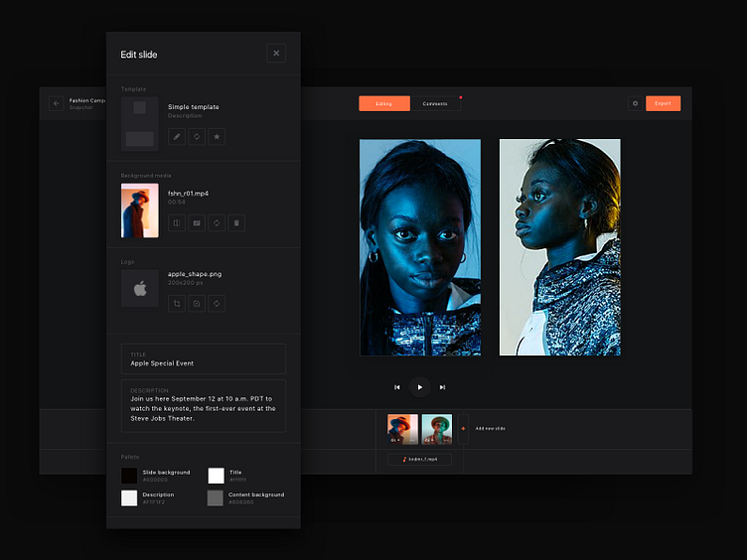
Task: Click the Title field with Apple Special Event
Action: tap(204, 359)
